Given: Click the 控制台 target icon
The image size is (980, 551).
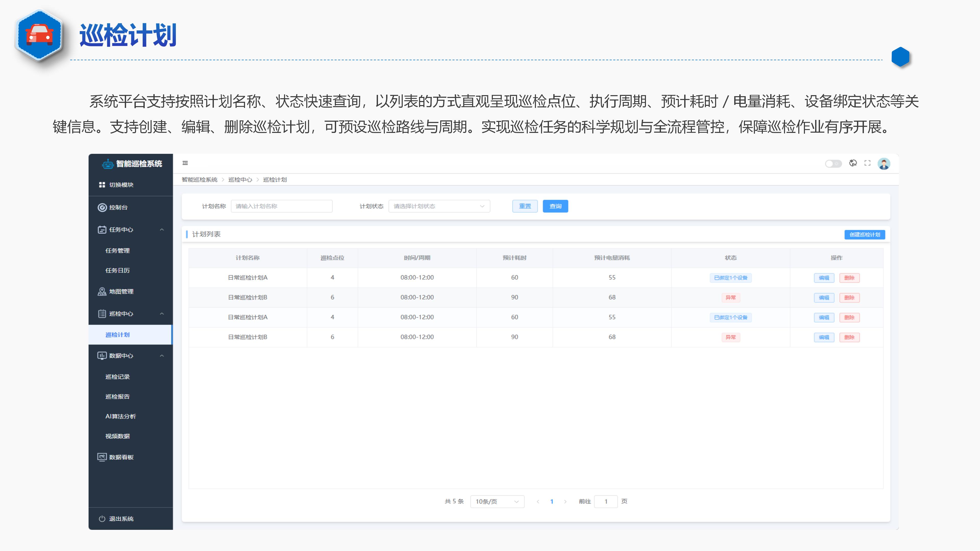Looking at the screenshot, I should (x=102, y=207).
